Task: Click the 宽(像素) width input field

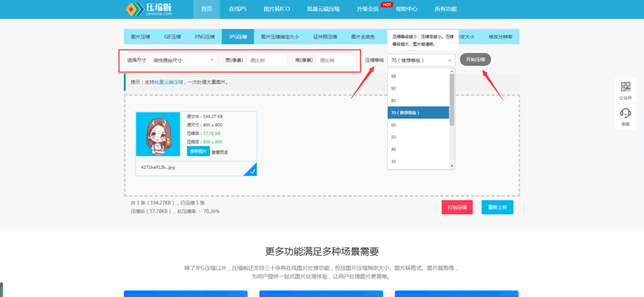Action: tap(266, 60)
